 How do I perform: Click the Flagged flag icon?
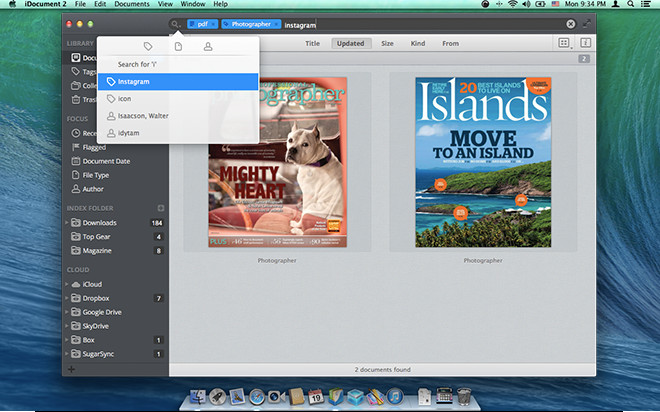click(76, 147)
